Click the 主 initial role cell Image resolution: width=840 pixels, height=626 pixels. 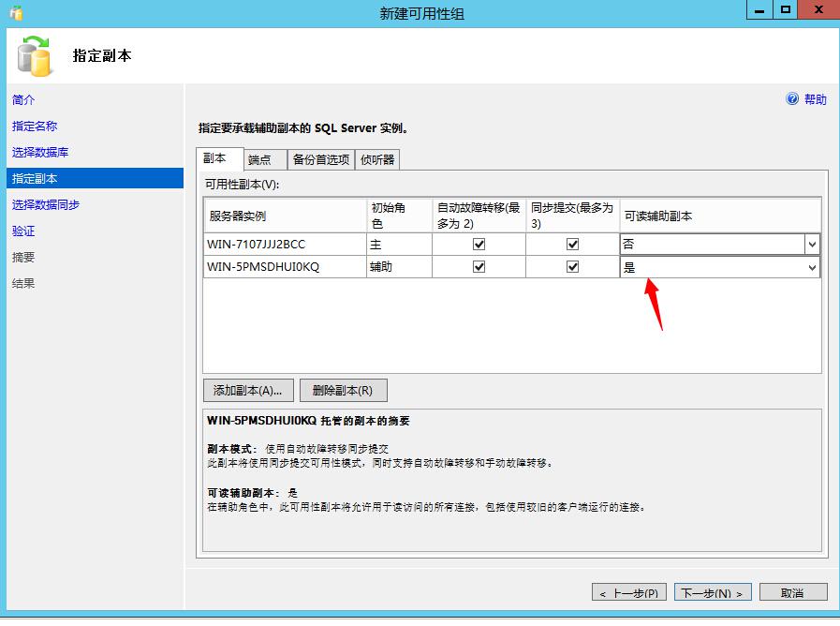(x=399, y=245)
